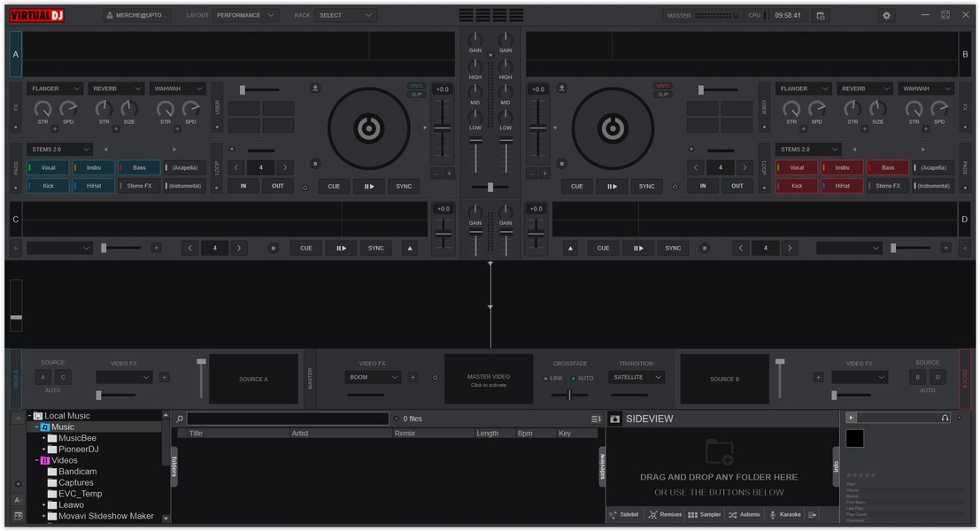Click the master clock calendar icon
The width and height of the screenshot is (980, 531).
[821, 15]
